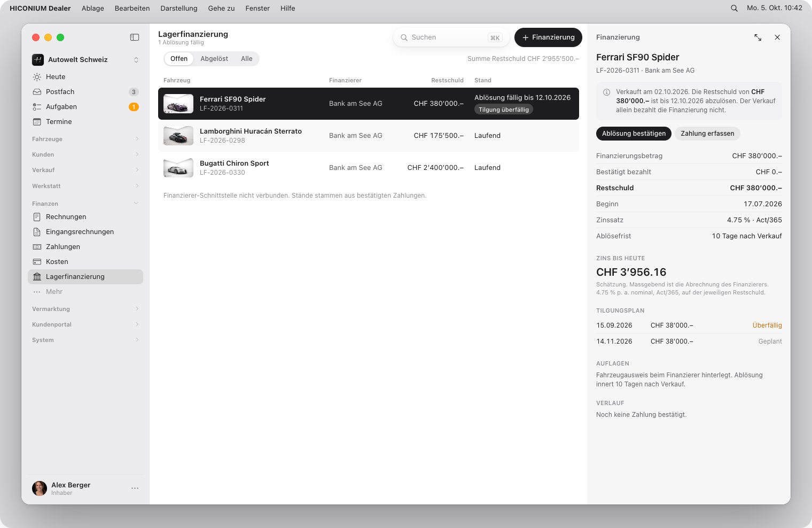Click Zahlung erfassen button
Viewport: 812px width, 528px height.
[707, 134]
